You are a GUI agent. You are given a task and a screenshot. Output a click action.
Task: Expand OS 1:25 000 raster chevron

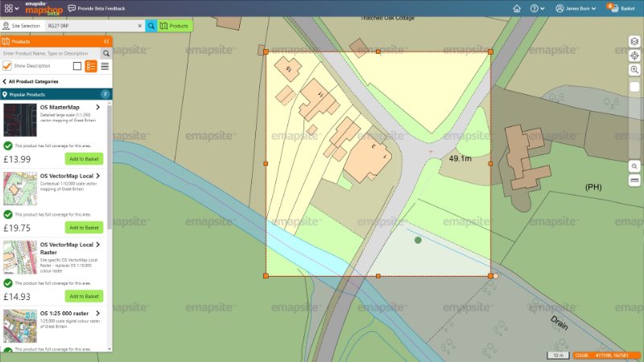tap(97, 313)
